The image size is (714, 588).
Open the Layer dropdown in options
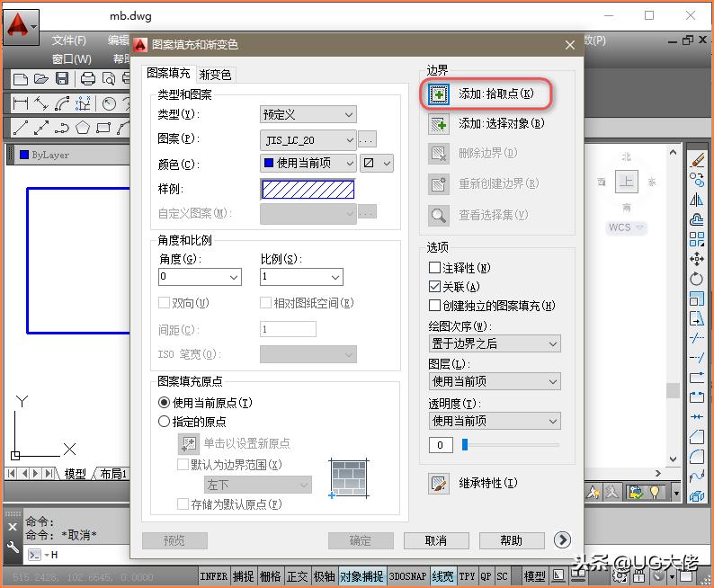tap(495, 381)
